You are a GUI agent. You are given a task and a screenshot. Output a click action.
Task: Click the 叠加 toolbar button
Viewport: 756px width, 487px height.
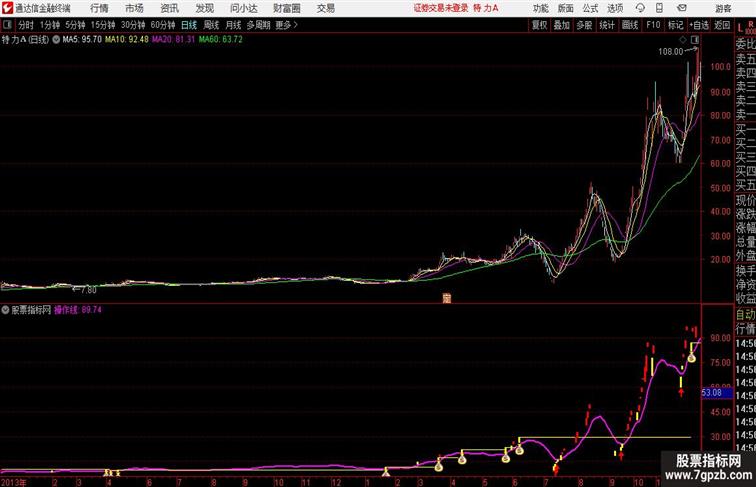561,25
